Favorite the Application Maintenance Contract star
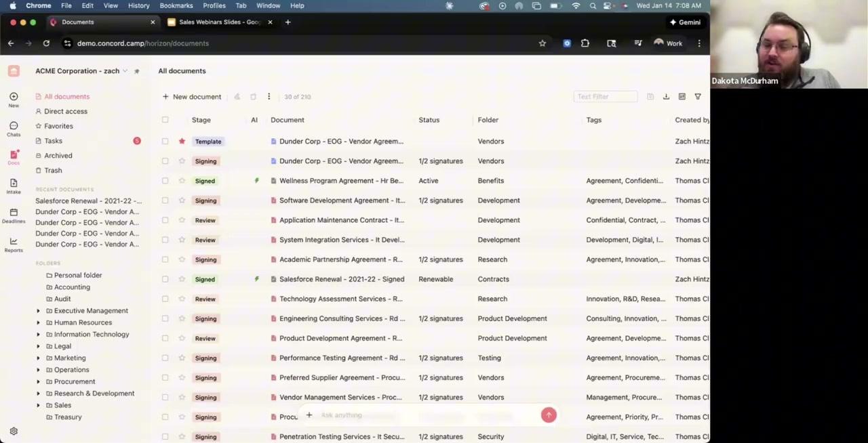 point(182,220)
